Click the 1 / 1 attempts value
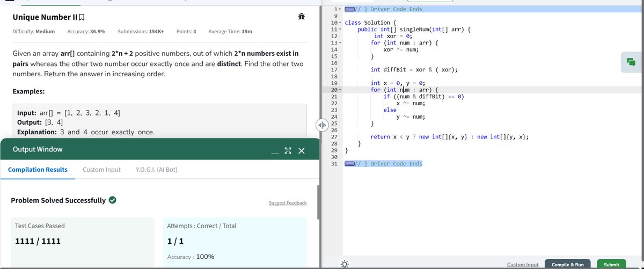This screenshot has height=269, width=644. 176,241
